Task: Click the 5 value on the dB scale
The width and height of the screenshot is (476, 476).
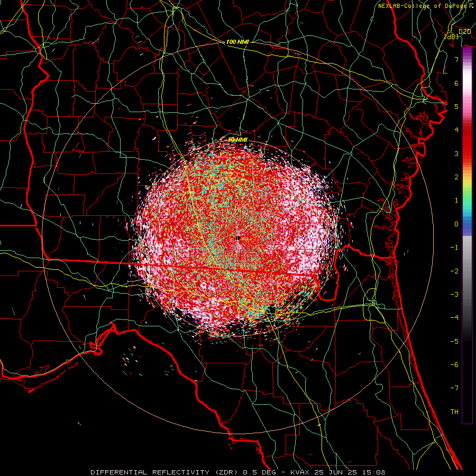Action: coord(456,106)
